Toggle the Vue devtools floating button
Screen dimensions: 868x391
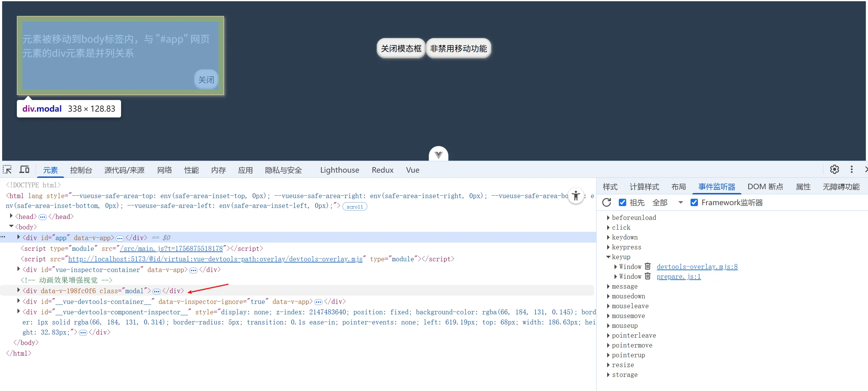[x=438, y=155]
